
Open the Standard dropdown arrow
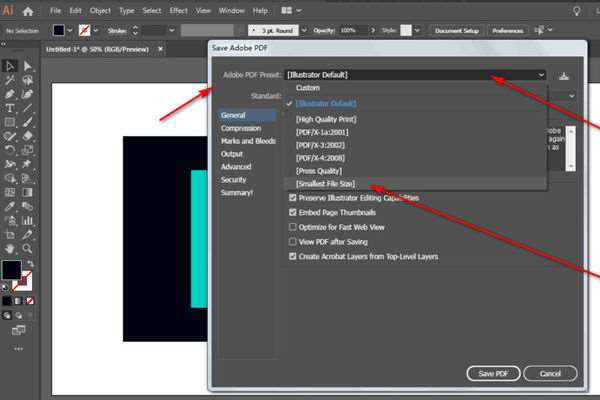[x=572, y=96]
